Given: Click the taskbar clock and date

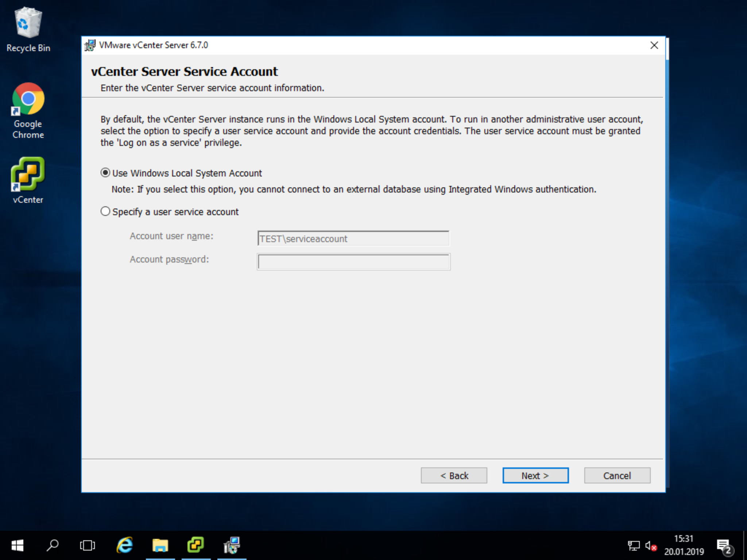Looking at the screenshot, I should pyautogui.click(x=684, y=545).
